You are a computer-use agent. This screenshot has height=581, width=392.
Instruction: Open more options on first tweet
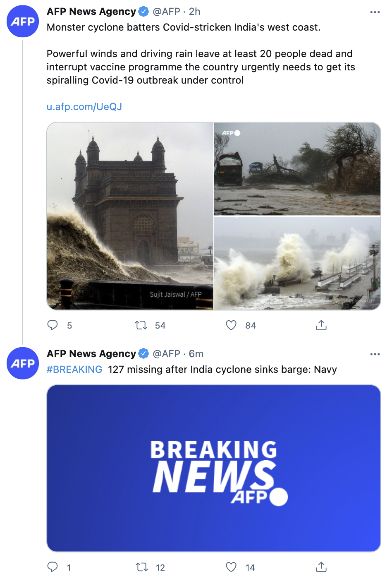(375, 12)
